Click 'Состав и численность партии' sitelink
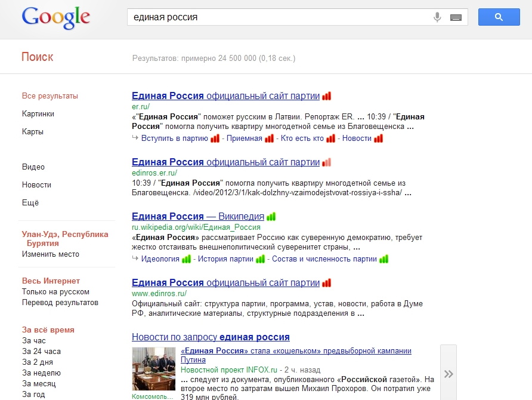Image resolution: width=532 pixels, height=400 pixels. click(x=324, y=259)
